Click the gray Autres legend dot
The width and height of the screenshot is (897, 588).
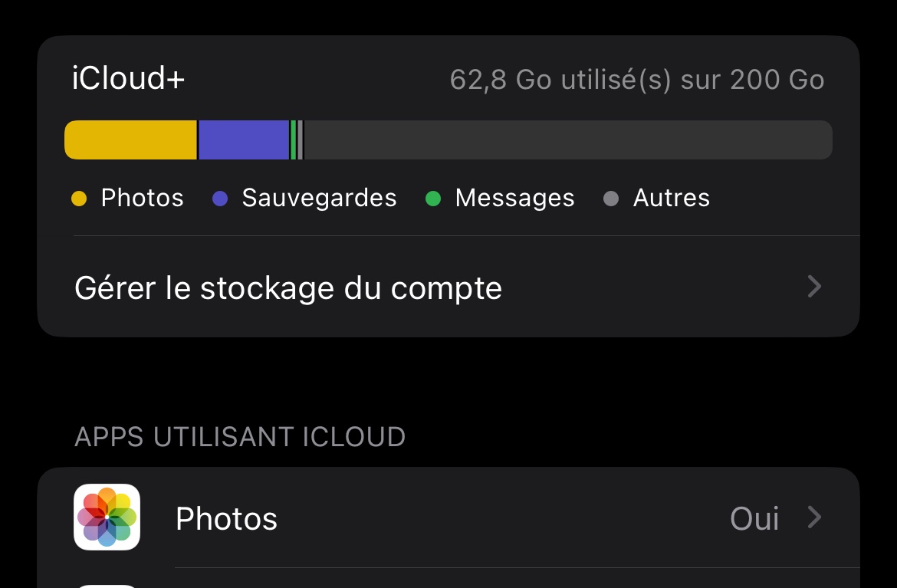(x=611, y=199)
